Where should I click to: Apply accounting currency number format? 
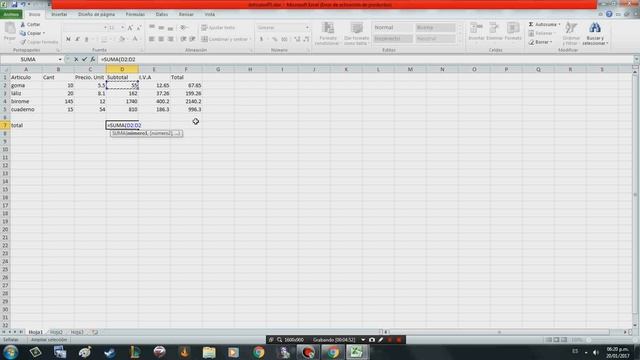click(262, 39)
